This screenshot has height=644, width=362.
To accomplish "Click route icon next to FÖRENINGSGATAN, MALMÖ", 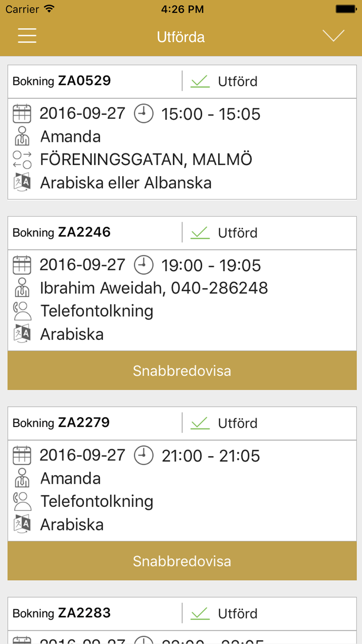I will [x=22, y=160].
